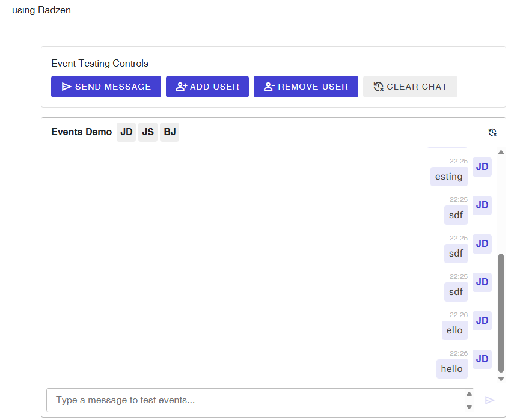Click the 22:26 timestamp on the ello message

pyautogui.click(x=459, y=314)
